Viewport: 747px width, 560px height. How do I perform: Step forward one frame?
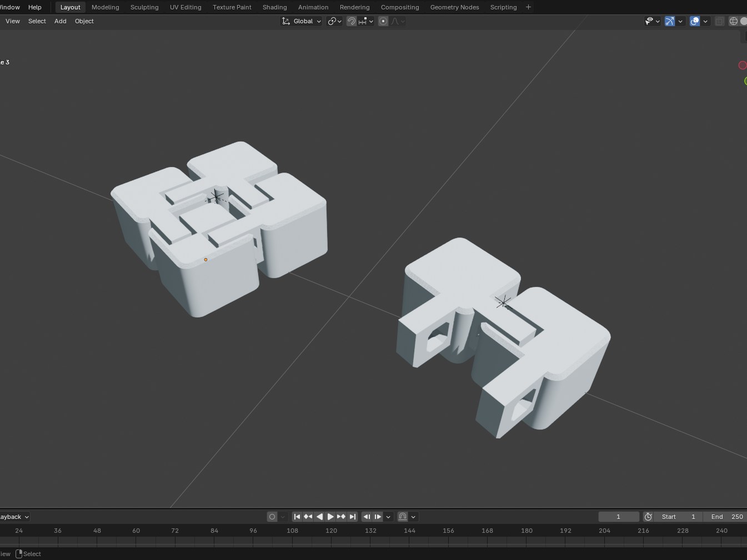(x=378, y=517)
